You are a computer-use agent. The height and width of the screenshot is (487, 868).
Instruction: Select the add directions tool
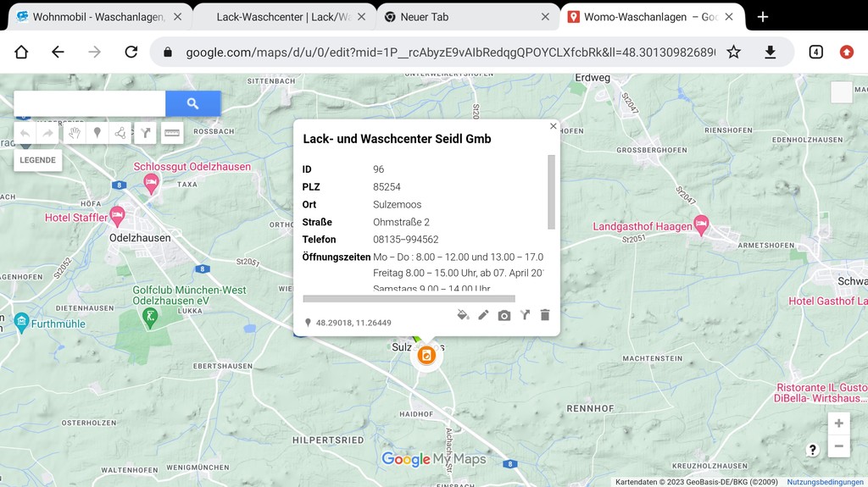pyautogui.click(x=145, y=133)
